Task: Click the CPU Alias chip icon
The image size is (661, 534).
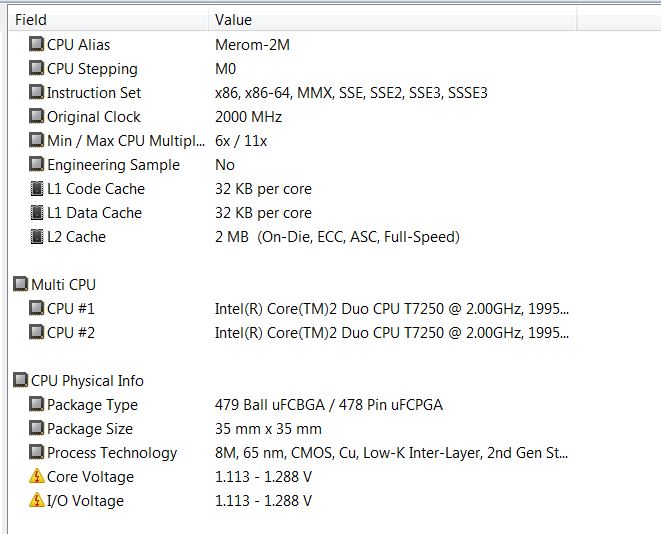Action: (37, 45)
